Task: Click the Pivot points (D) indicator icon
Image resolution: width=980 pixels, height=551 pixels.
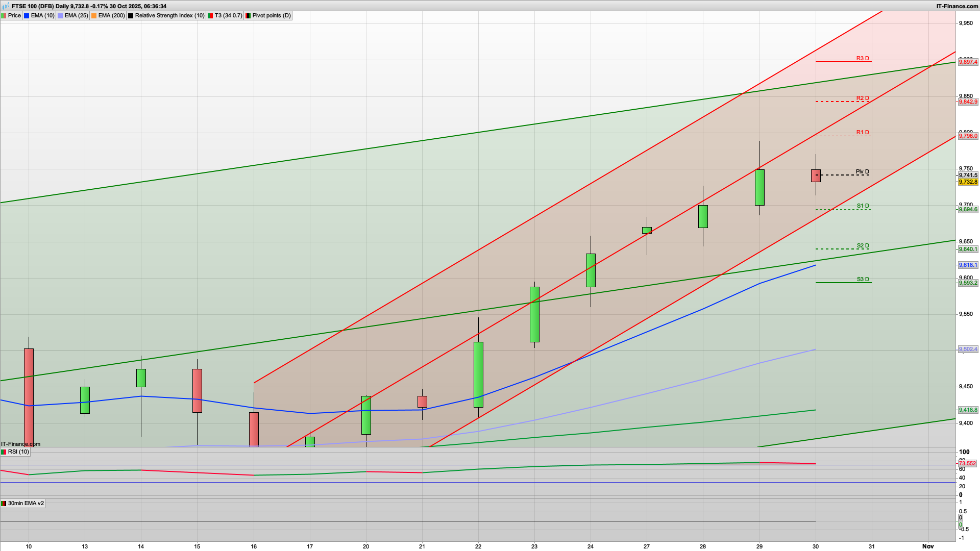Action: (248, 15)
